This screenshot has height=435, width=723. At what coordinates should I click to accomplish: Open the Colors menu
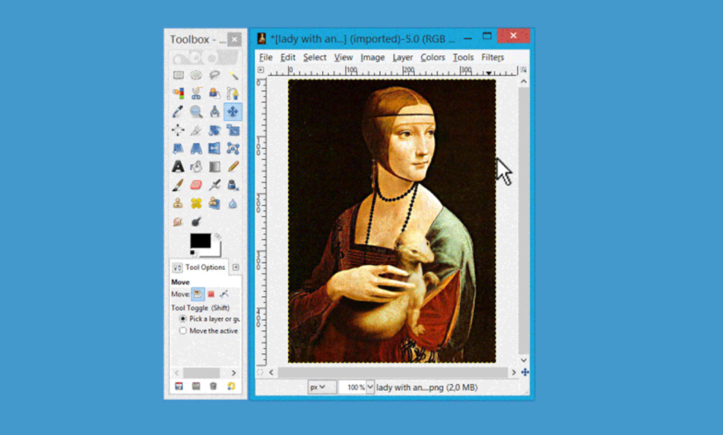click(x=433, y=58)
